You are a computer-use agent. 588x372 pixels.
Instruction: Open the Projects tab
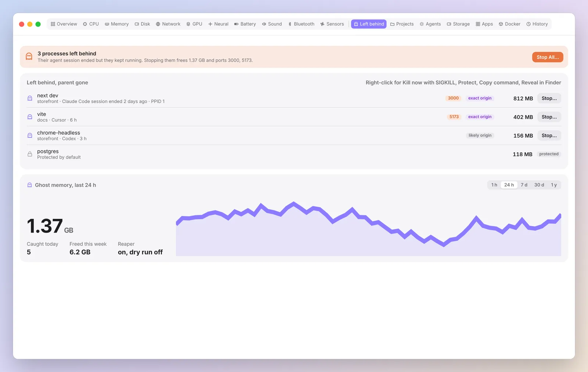coord(402,24)
